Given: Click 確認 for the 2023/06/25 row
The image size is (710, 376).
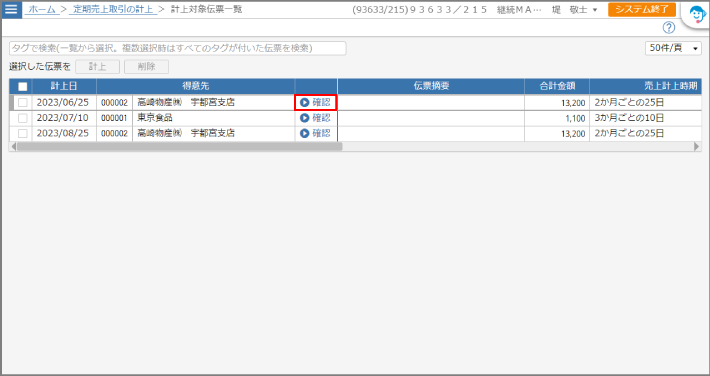Looking at the screenshot, I should (316, 102).
